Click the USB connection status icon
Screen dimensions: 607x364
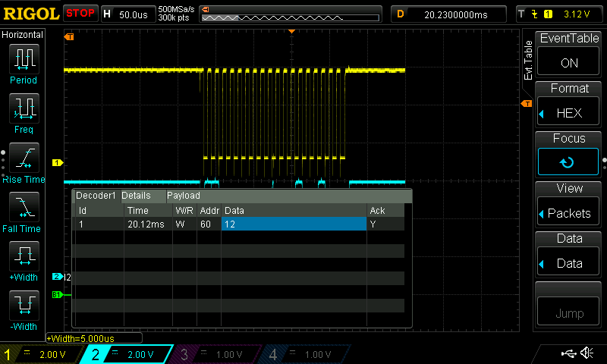click(x=568, y=353)
